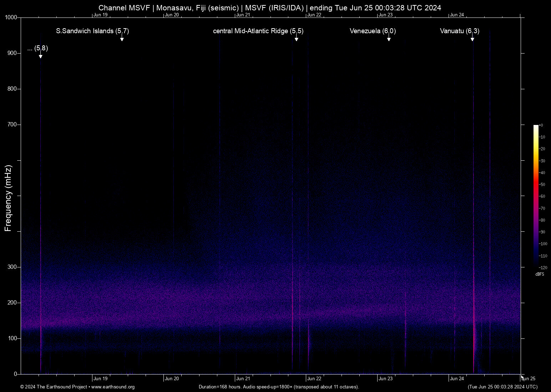Click the www.earthsound.org footer link

pos(113,387)
